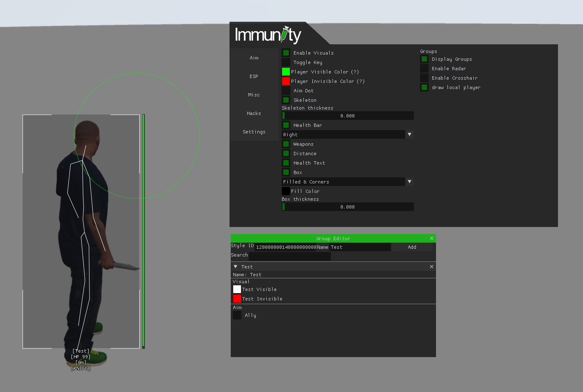Click the Skeleton thickness slider
The width and height of the screenshot is (583, 392).
348,116
